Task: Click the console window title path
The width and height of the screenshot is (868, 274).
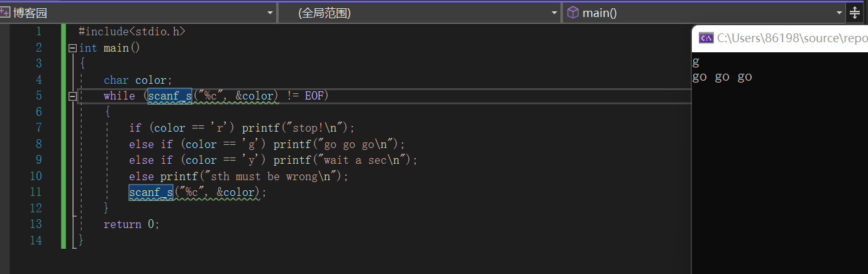Action: (x=792, y=38)
